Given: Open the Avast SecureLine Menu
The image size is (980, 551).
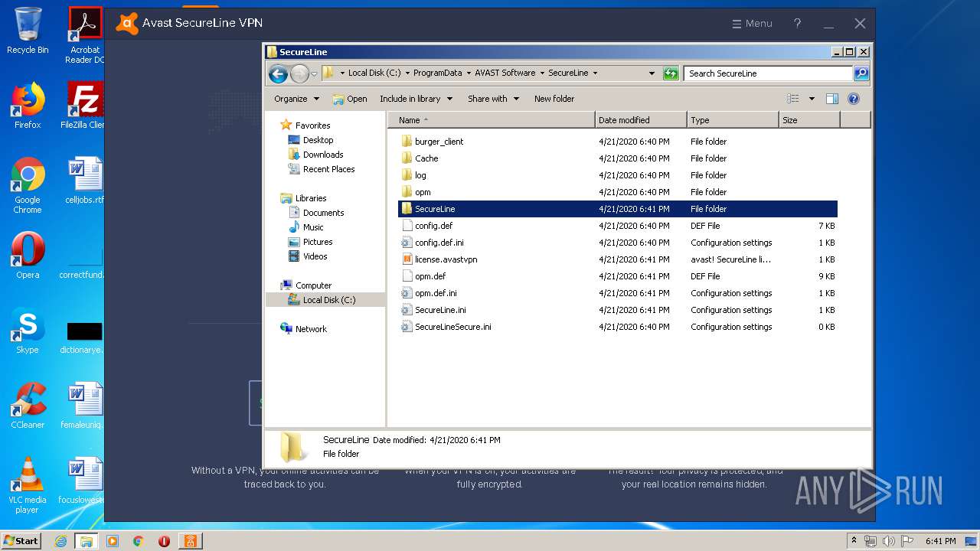Looking at the screenshot, I should 752,24.
